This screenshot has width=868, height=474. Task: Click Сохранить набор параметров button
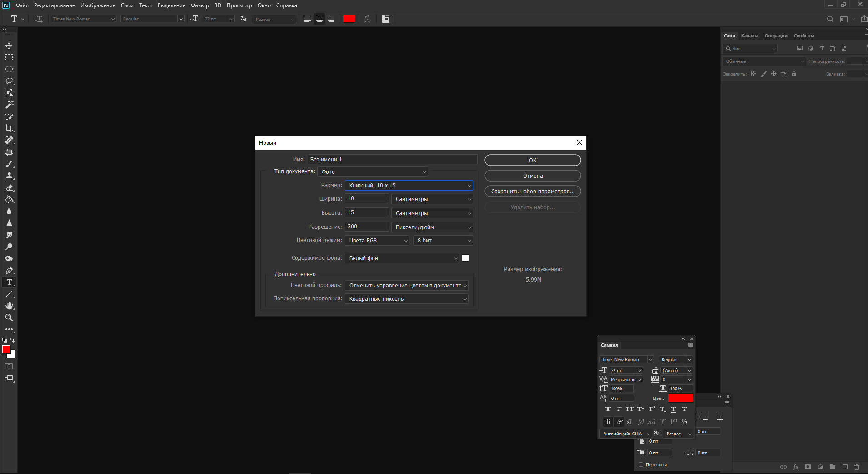(533, 192)
